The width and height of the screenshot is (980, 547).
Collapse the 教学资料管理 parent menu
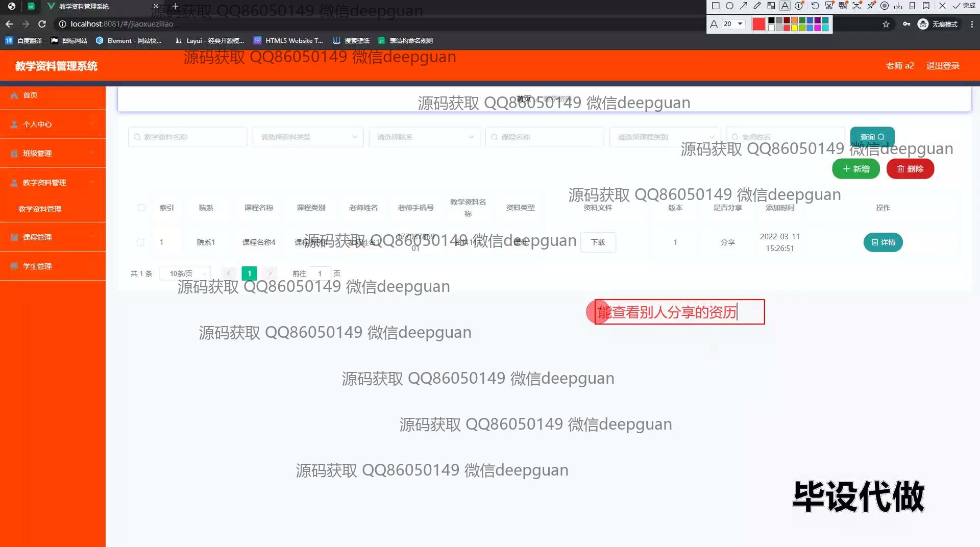[53, 182]
